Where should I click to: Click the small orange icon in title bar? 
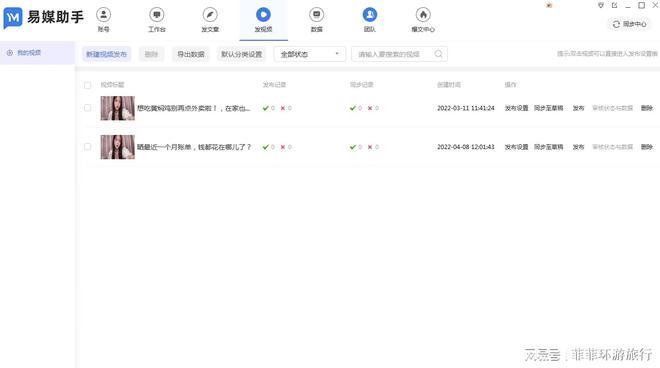[x=549, y=5]
